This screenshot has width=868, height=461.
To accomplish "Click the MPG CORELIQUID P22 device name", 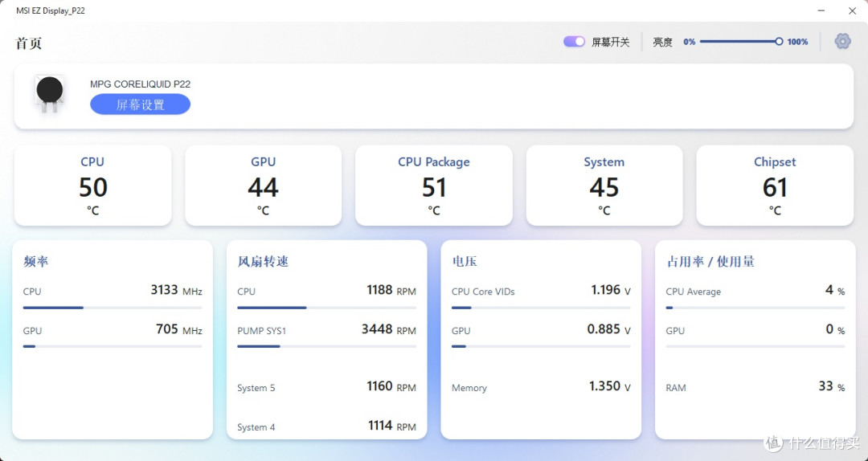I will pos(140,84).
